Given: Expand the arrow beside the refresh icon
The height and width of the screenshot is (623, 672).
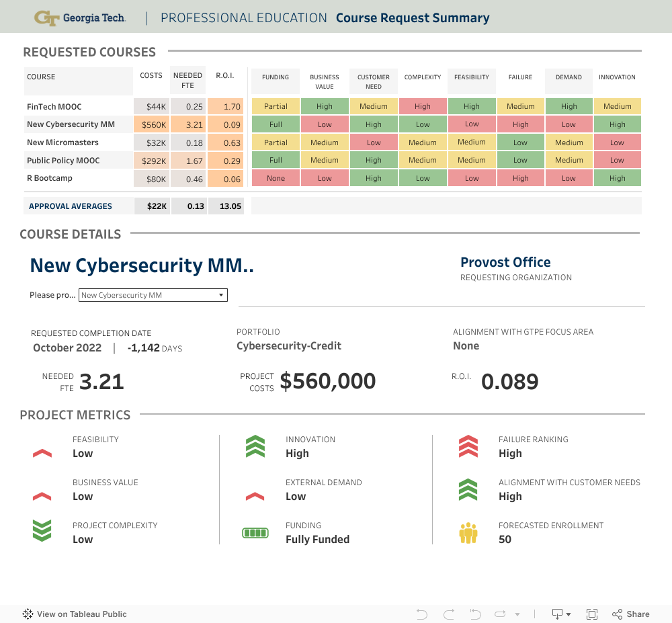Looking at the screenshot, I should [x=517, y=614].
